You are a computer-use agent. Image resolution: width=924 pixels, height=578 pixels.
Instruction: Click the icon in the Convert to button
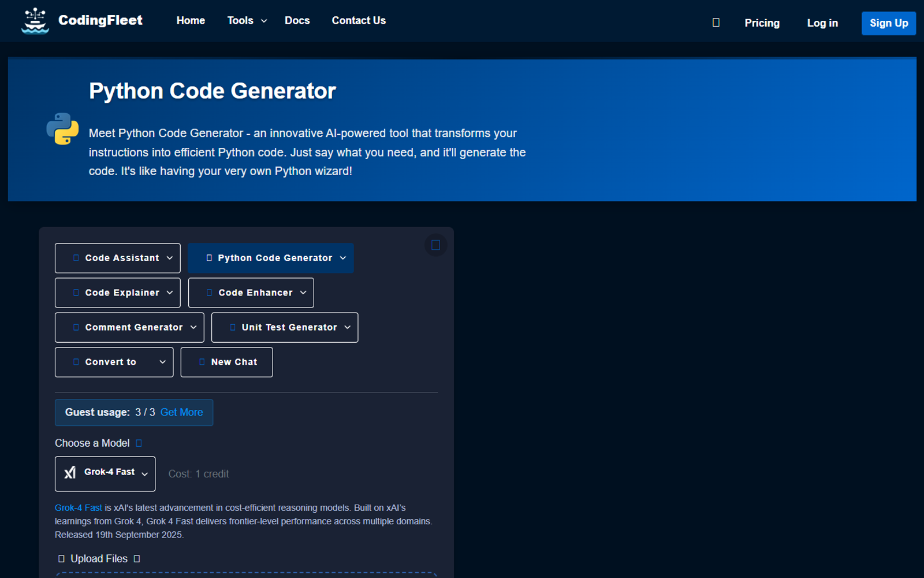pyautogui.click(x=76, y=362)
